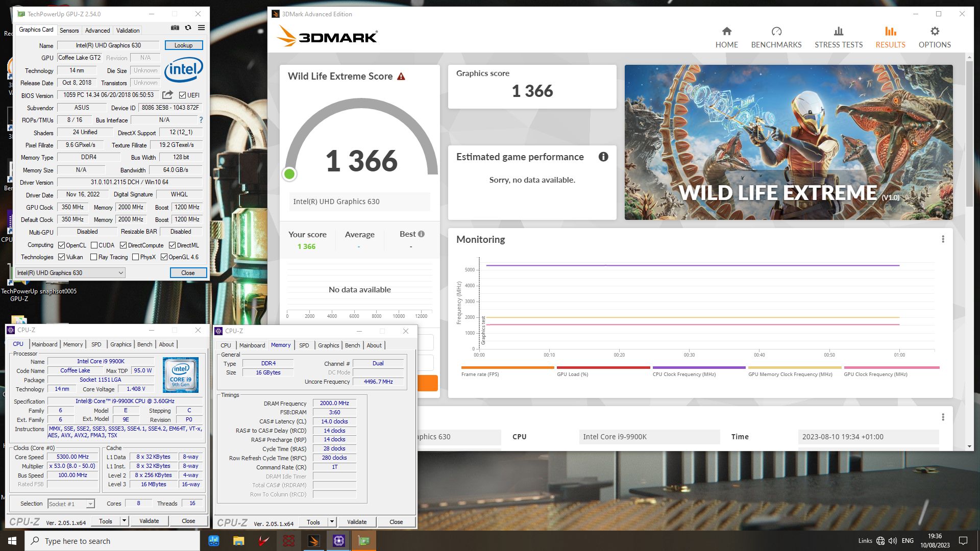Screen dimensions: 980x551
Task: Open SPD tab in right CPU-Z window
Action: tap(304, 345)
